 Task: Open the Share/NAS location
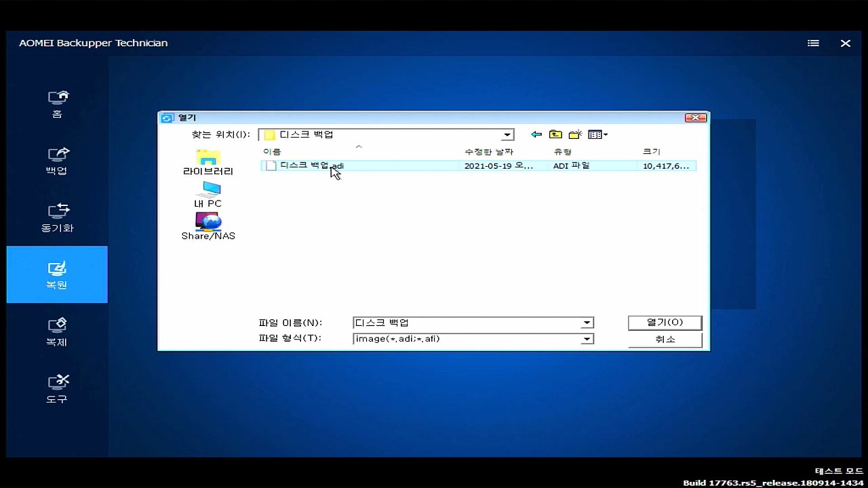pyautogui.click(x=208, y=226)
